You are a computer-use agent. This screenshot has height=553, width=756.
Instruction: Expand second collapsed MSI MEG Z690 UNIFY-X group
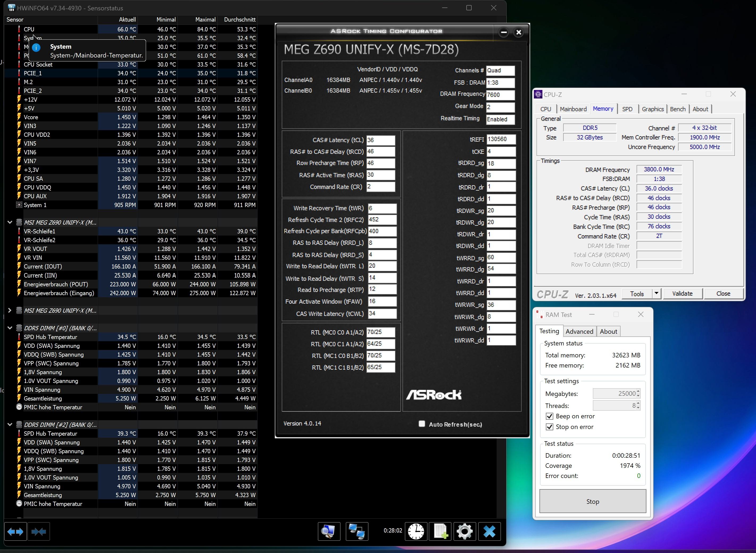[x=10, y=310]
